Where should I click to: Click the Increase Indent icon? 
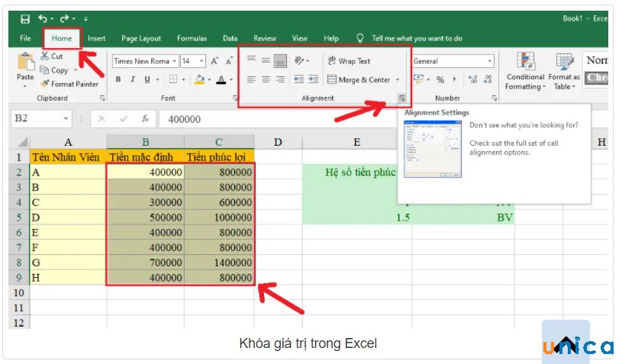pos(314,79)
